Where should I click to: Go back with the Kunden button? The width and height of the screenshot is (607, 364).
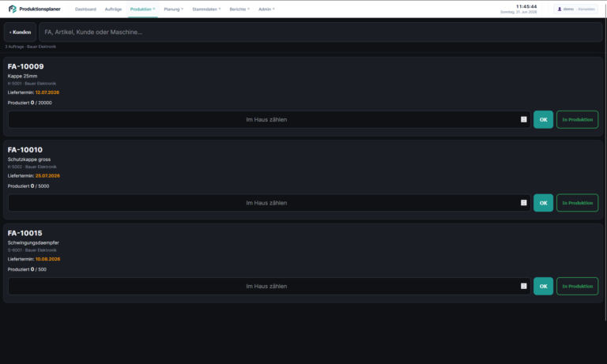point(20,32)
